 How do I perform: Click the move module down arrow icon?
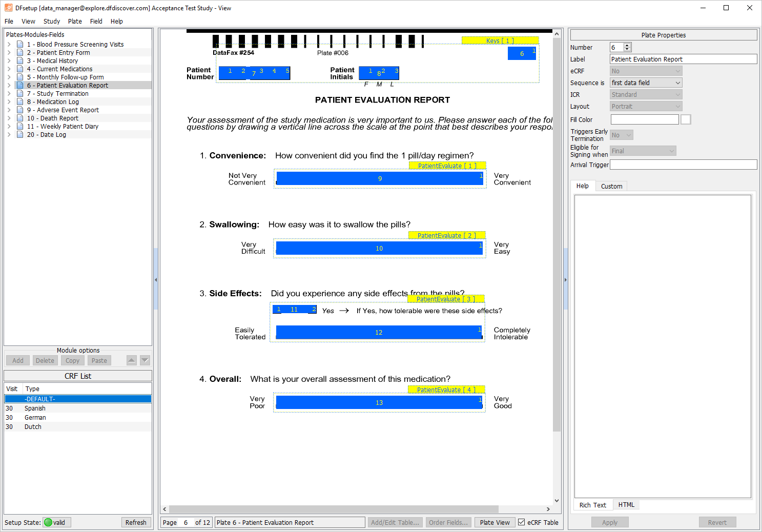[145, 360]
